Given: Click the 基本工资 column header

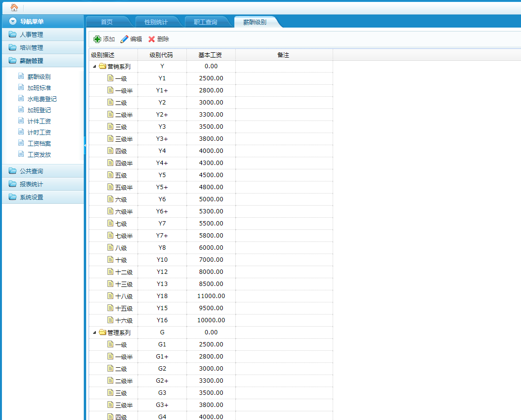Looking at the screenshot, I should [211, 55].
